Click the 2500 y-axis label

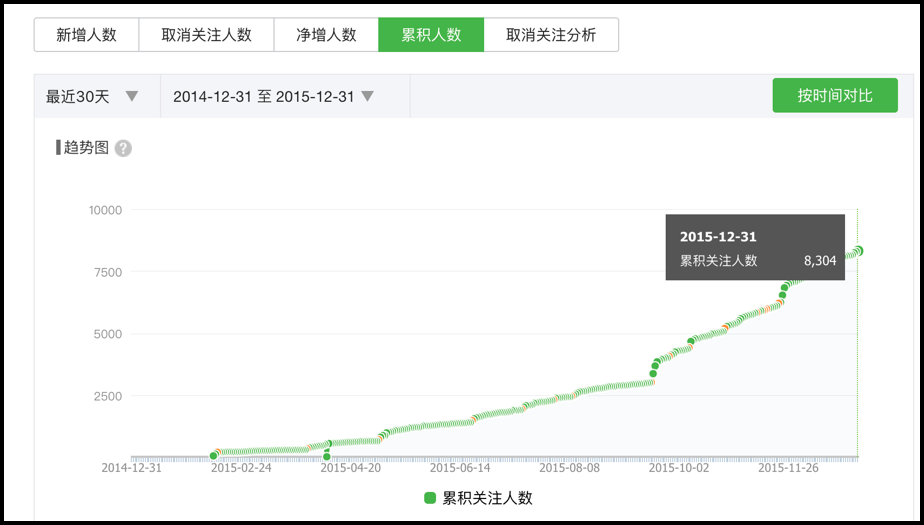(109, 396)
